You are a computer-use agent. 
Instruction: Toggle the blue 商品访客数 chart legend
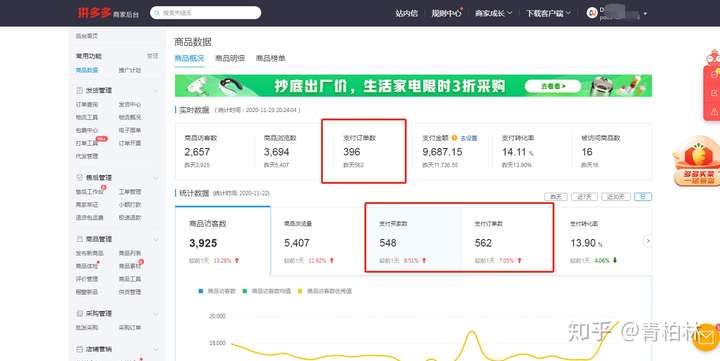tap(217, 291)
